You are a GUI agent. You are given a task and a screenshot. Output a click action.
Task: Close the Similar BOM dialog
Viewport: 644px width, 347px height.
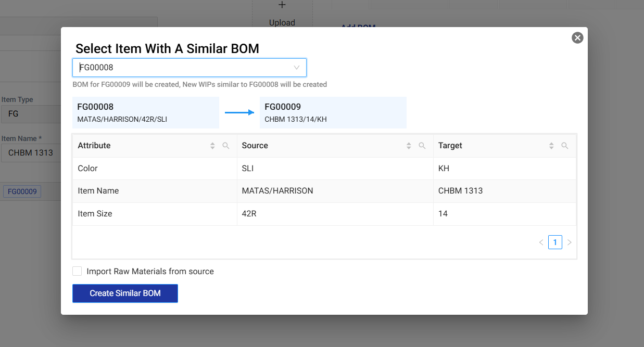(x=577, y=38)
